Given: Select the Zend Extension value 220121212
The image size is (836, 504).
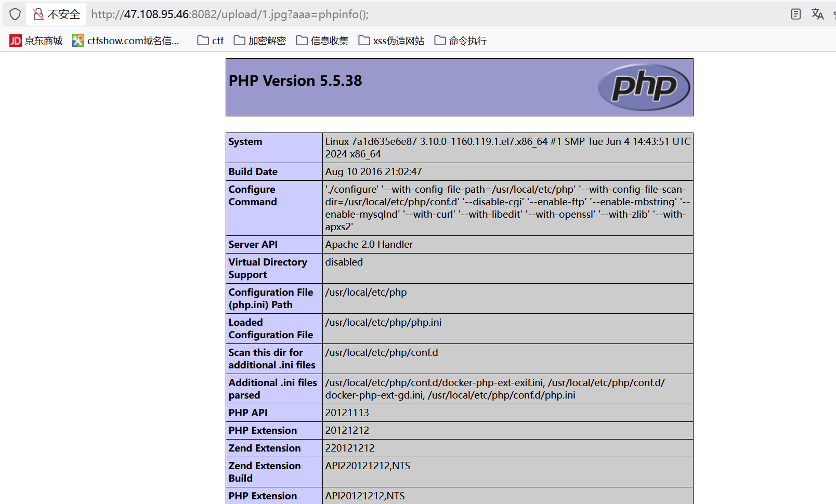Looking at the screenshot, I should click(x=350, y=448).
